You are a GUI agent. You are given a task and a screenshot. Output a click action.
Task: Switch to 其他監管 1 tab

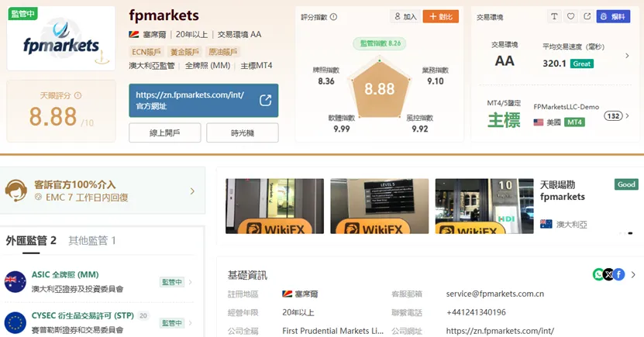(92, 240)
